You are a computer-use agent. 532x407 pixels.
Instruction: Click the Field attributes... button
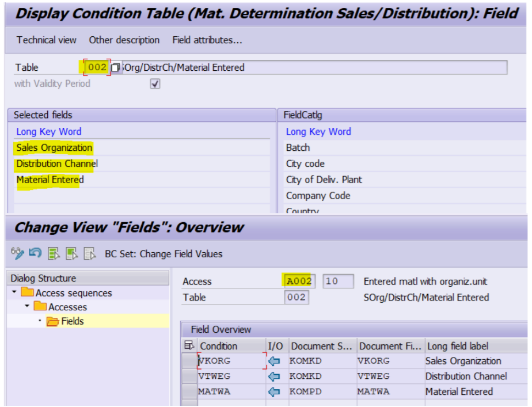(x=207, y=40)
